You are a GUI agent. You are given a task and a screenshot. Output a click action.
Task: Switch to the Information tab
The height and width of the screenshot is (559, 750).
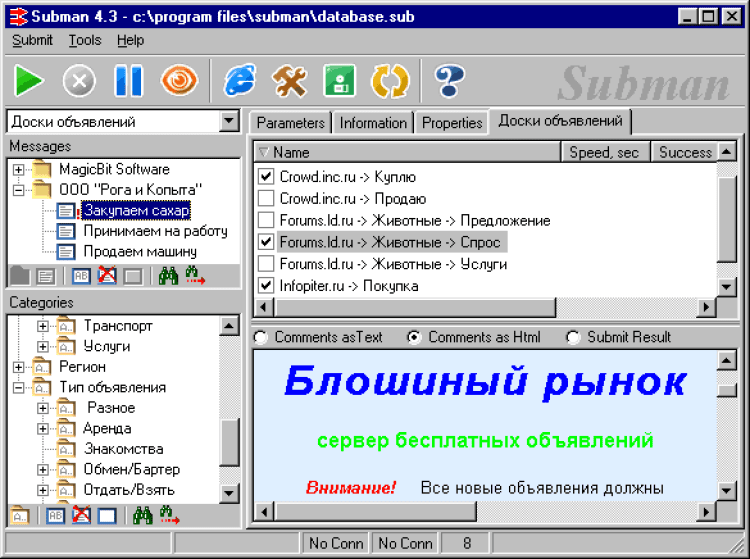[373, 123]
